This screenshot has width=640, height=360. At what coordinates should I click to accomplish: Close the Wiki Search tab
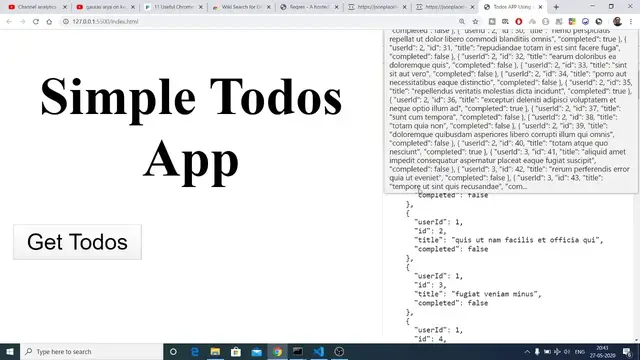(269, 7)
